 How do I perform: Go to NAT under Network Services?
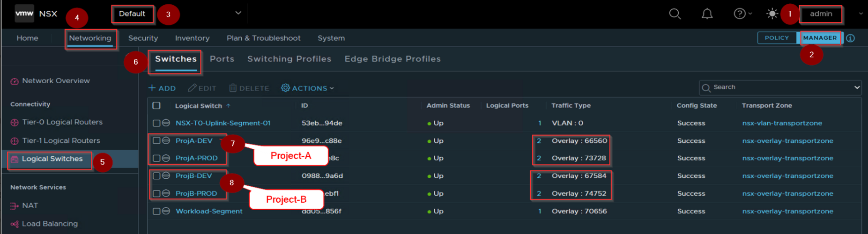tap(30, 205)
